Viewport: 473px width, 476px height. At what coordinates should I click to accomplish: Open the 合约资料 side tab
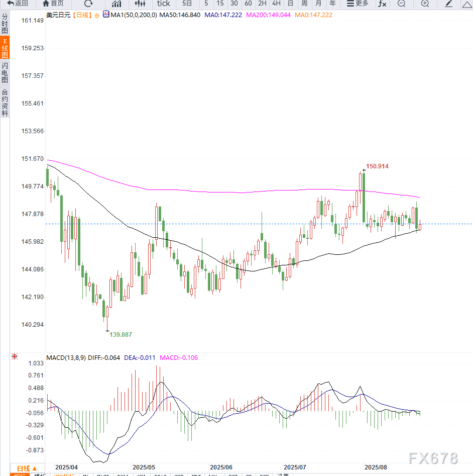coord(5,103)
